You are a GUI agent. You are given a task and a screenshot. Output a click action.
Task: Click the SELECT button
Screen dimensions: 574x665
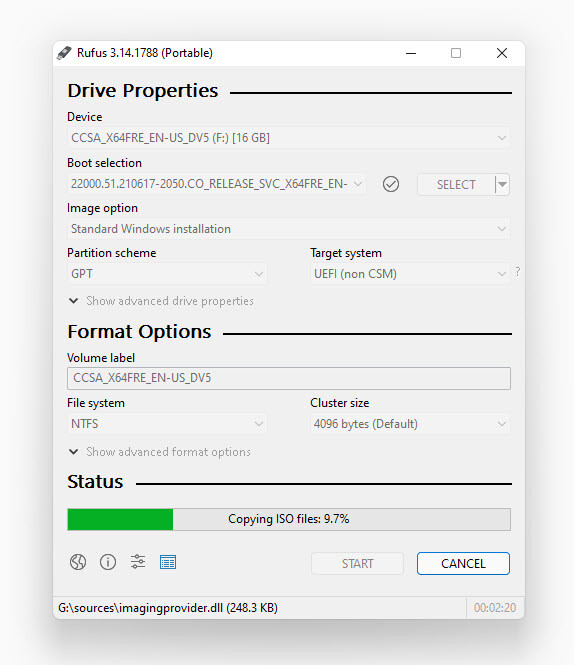[x=456, y=184]
